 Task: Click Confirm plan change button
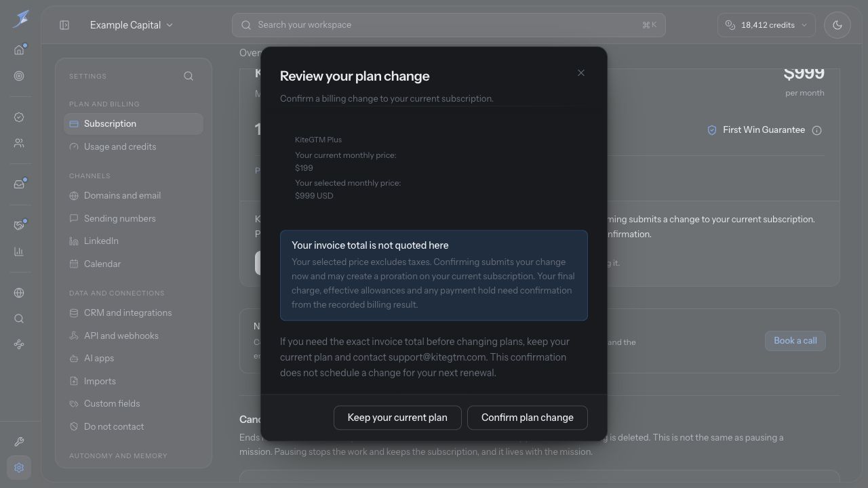tap(528, 418)
